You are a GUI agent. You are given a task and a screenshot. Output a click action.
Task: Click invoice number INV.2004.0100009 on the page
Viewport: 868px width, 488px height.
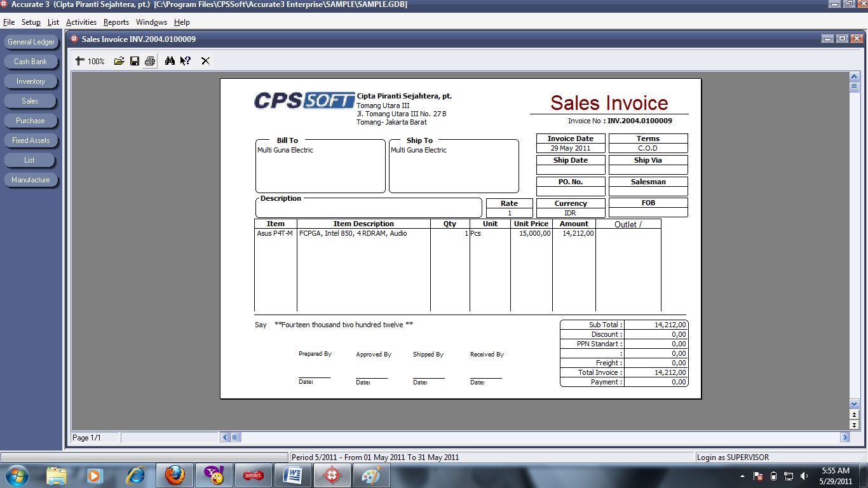640,121
